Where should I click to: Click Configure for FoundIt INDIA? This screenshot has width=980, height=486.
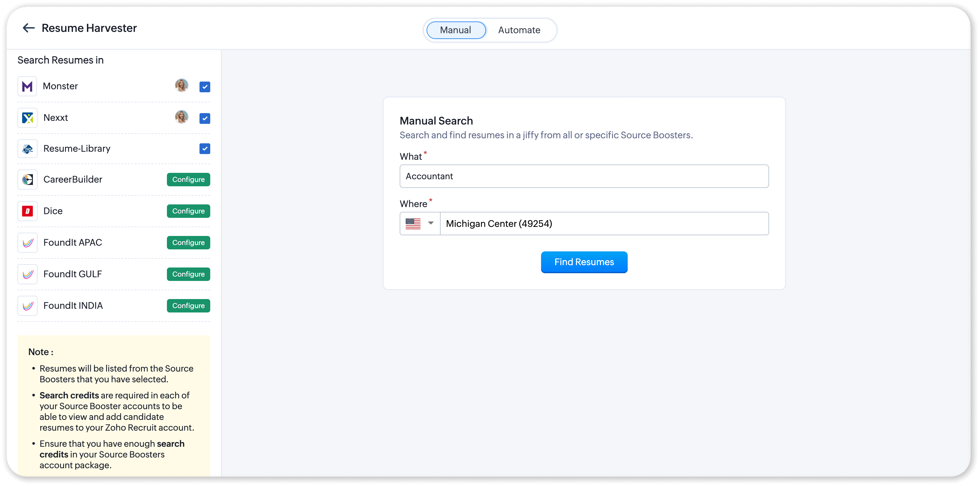pos(188,306)
